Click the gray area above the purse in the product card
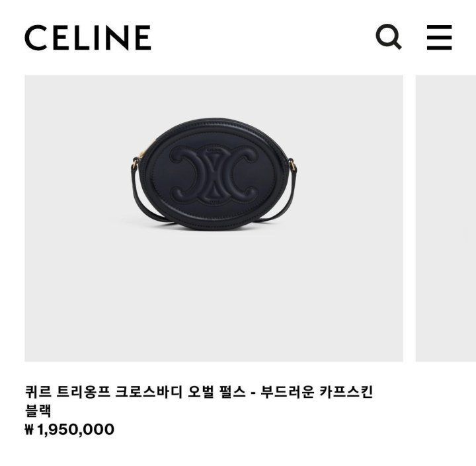The width and height of the screenshot is (476, 466). point(214,96)
